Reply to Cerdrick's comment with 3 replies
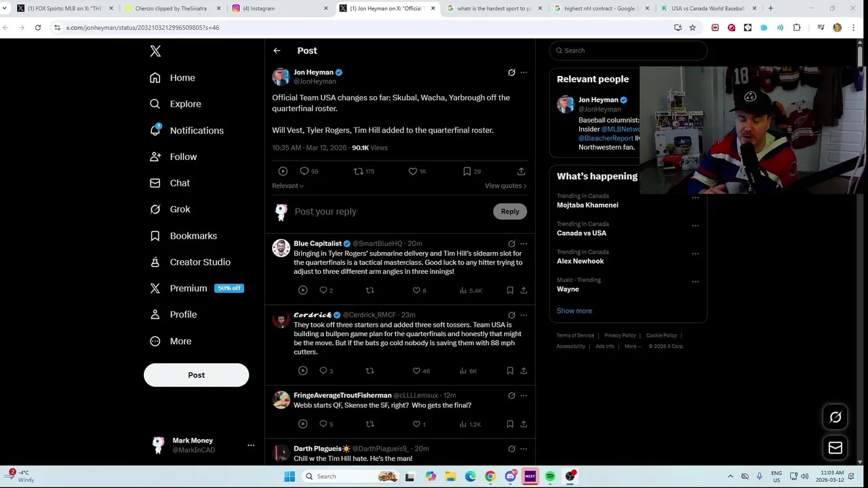 (326, 371)
